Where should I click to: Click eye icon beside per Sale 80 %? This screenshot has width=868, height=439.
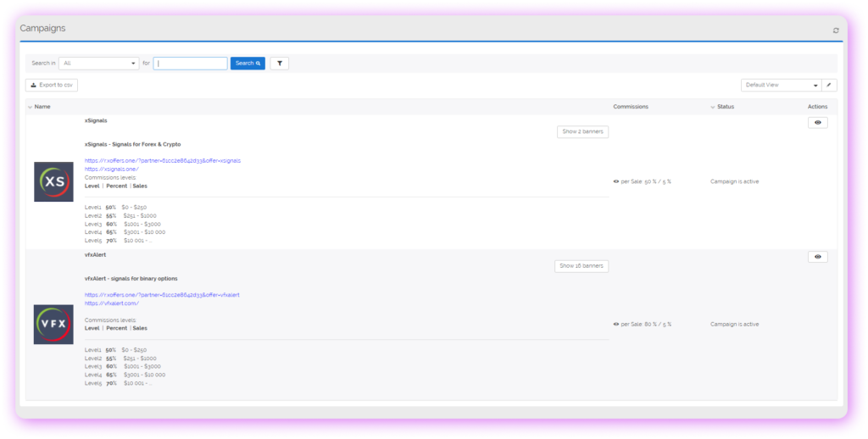[616, 325]
